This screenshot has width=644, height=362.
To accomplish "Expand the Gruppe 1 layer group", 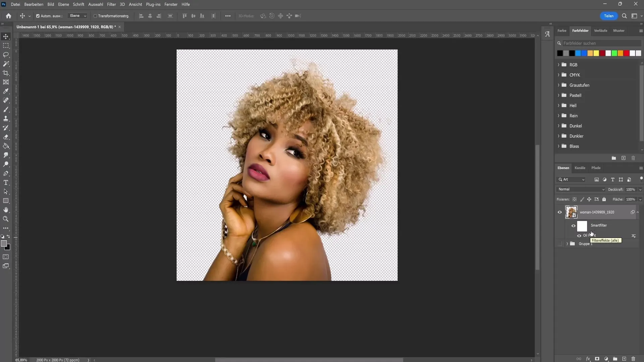I will (x=567, y=244).
